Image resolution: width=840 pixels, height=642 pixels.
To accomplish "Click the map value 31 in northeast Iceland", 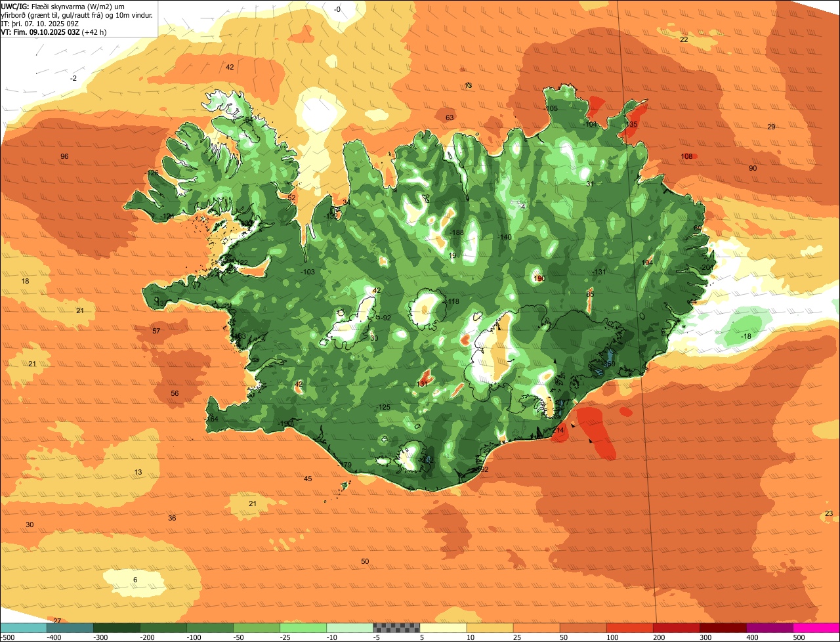I will pos(589,184).
